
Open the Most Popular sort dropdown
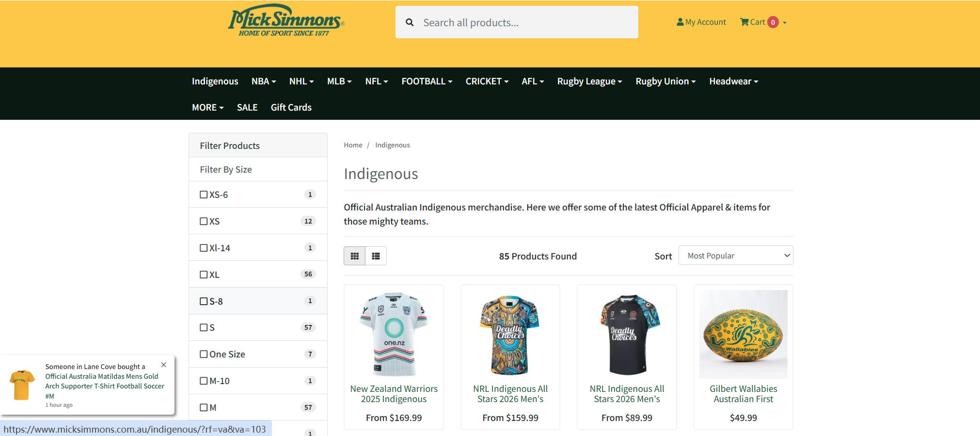[735, 256]
